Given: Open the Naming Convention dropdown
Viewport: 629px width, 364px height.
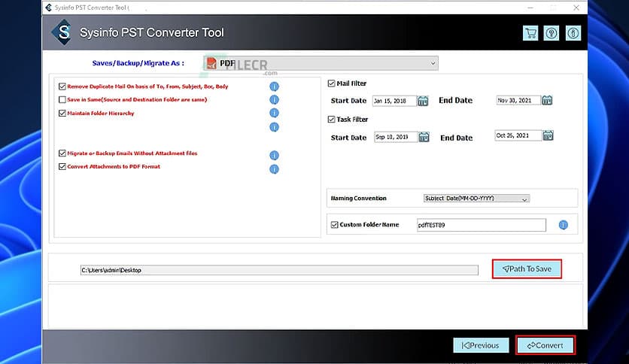Looking at the screenshot, I should (x=476, y=199).
